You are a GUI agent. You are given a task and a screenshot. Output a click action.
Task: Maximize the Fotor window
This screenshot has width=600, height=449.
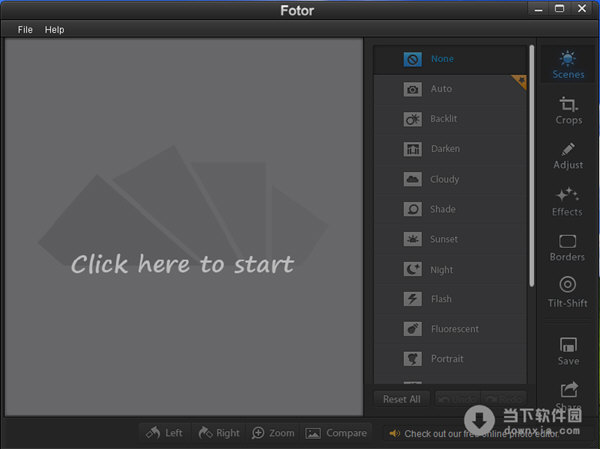click(x=559, y=9)
